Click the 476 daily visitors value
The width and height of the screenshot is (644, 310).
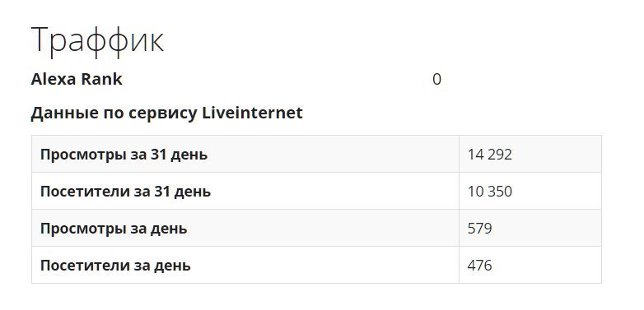(x=480, y=266)
